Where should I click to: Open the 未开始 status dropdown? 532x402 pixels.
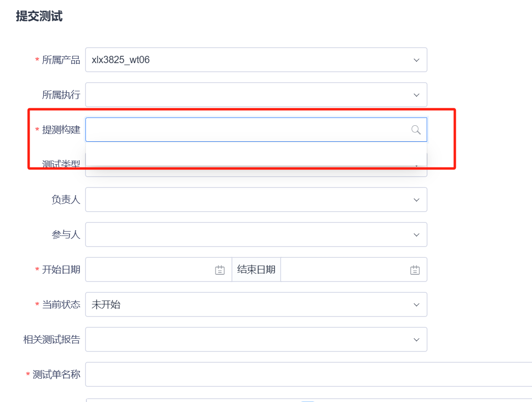tap(243, 305)
